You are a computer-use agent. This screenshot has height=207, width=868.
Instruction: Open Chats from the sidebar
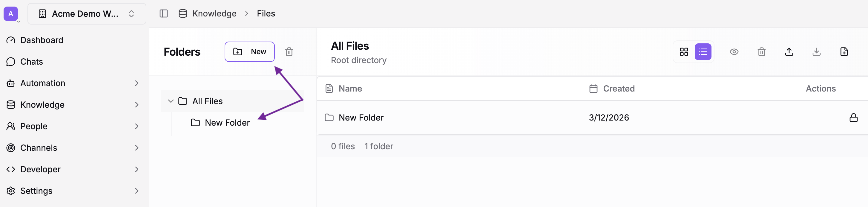(31, 61)
